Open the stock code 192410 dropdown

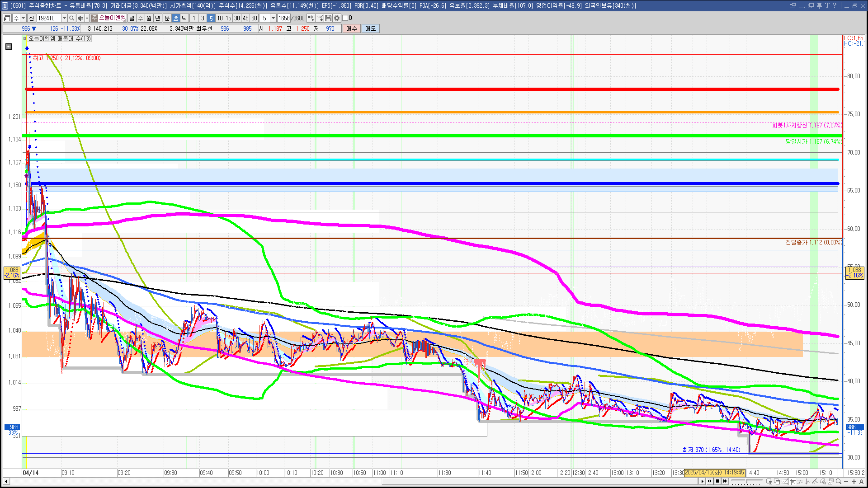tap(64, 18)
